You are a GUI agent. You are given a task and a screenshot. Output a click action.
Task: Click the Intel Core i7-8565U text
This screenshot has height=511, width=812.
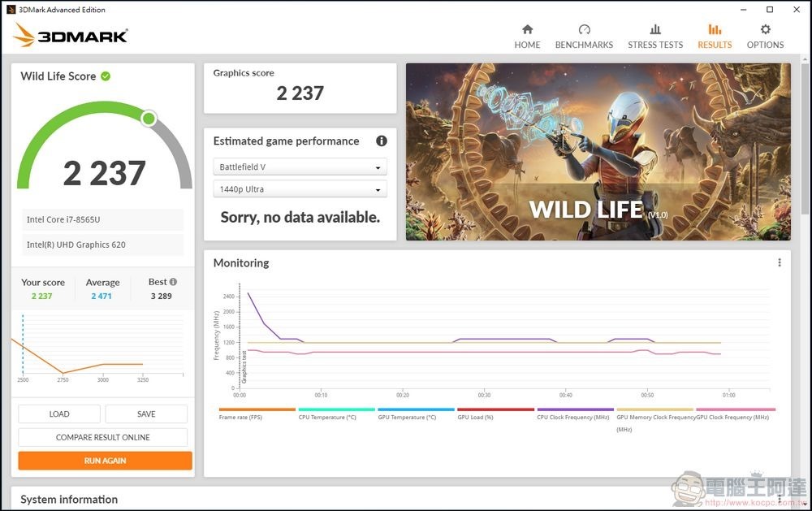click(x=63, y=219)
